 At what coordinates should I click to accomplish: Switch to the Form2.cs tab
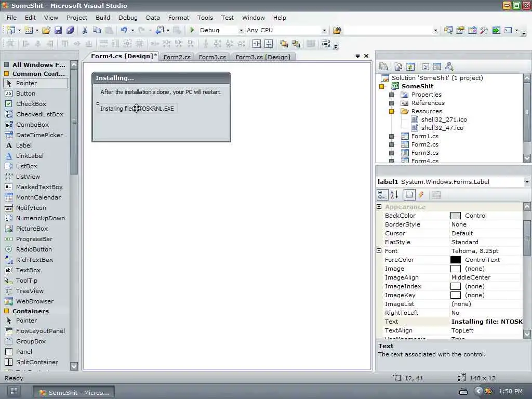coord(177,57)
